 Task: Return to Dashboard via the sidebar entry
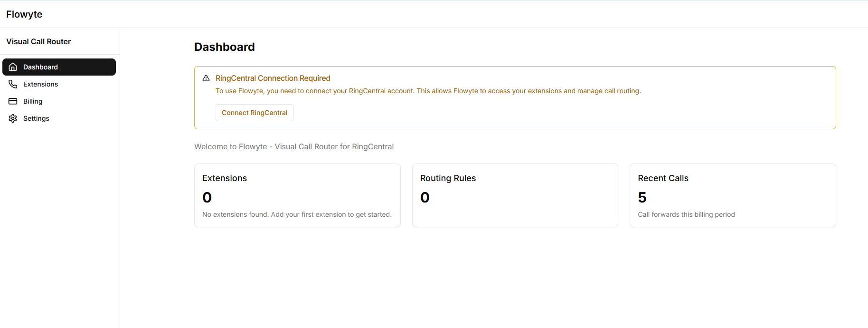point(40,67)
